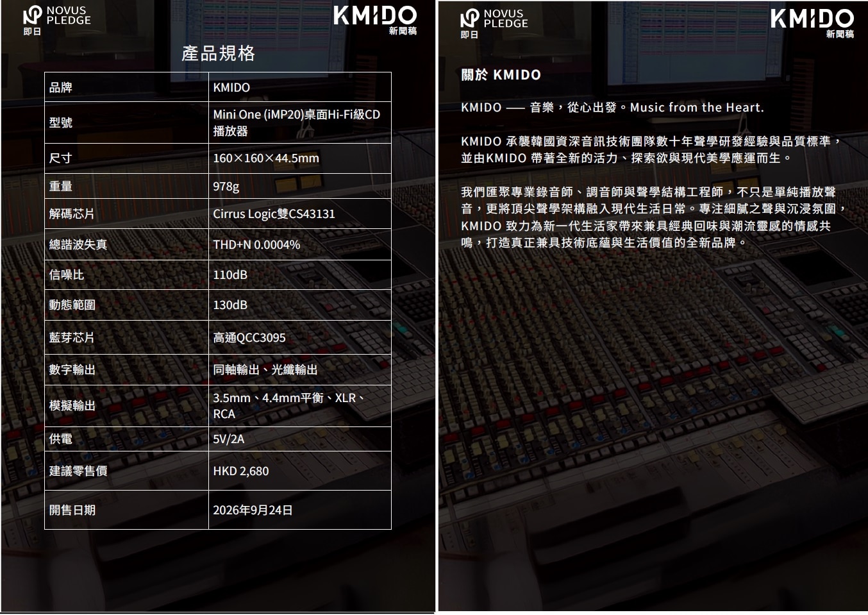Click the 即日 label on the right page
Screen dimensions: 868x615
[469, 35]
